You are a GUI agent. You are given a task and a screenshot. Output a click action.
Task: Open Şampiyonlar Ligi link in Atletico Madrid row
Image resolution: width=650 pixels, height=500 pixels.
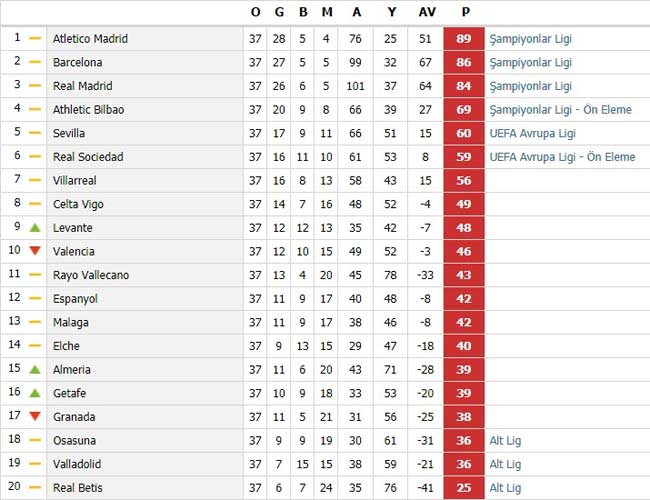[x=531, y=39]
